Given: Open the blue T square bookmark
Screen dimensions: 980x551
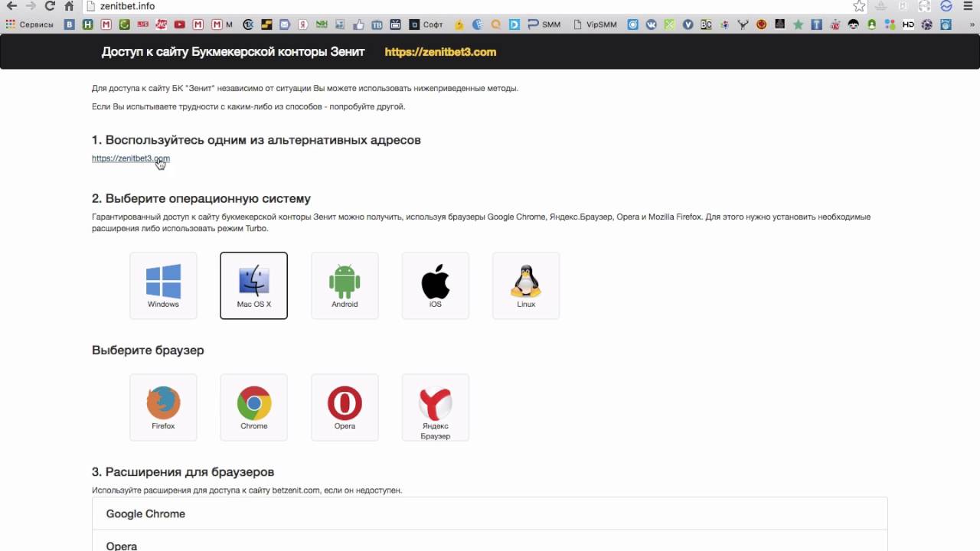Looking at the screenshot, I should pyautogui.click(x=816, y=24).
